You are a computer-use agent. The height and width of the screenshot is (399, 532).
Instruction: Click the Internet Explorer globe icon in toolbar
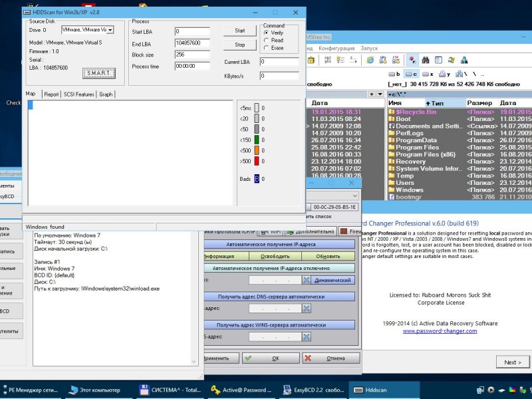370,60
